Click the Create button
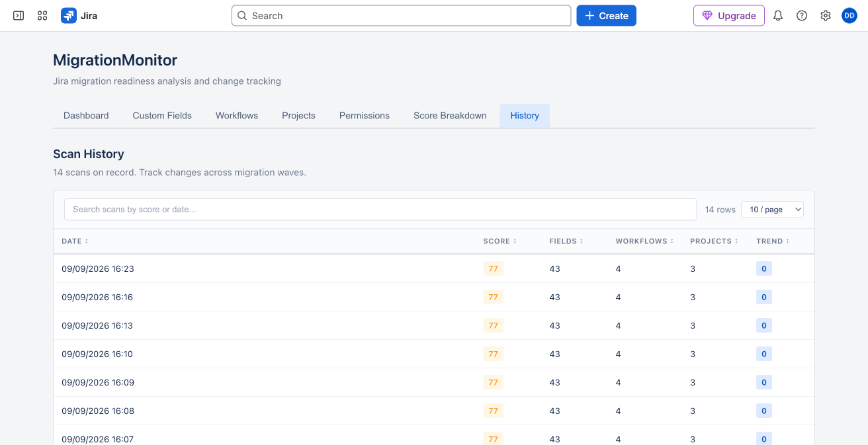The height and width of the screenshot is (445, 868). click(x=606, y=16)
